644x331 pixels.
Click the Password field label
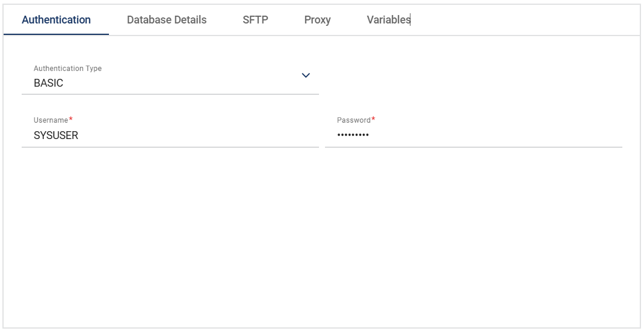click(353, 120)
